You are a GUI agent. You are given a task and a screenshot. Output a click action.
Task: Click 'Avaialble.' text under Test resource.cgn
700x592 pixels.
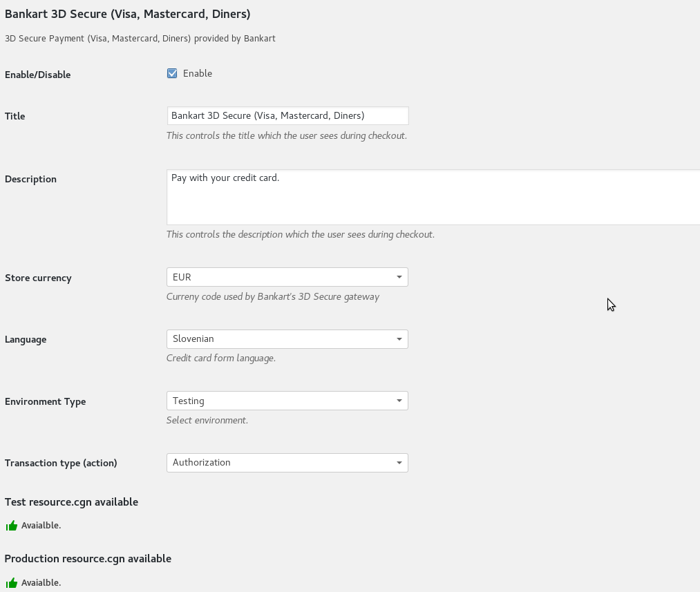coord(41,526)
